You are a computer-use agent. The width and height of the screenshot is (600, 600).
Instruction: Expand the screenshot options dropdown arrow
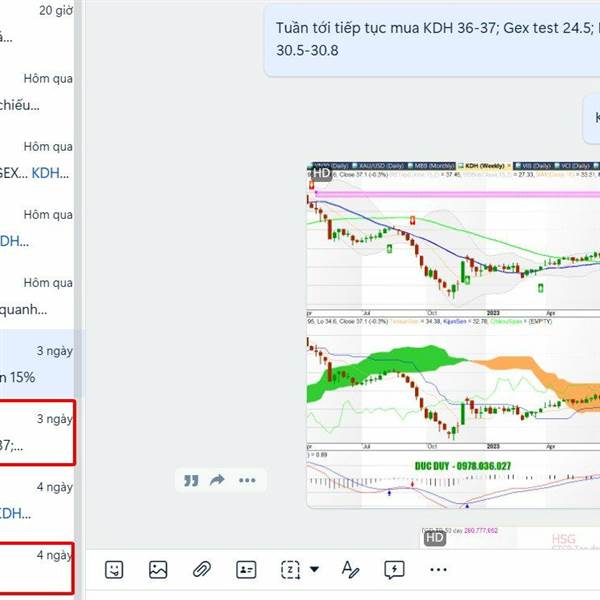click(x=314, y=569)
